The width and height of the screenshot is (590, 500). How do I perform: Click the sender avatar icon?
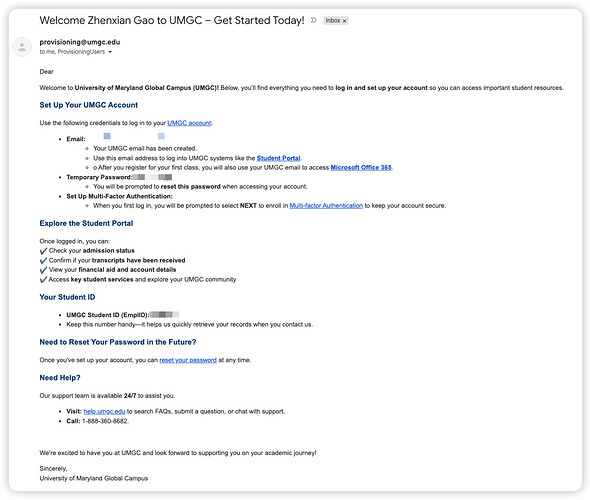click(22, 47)
